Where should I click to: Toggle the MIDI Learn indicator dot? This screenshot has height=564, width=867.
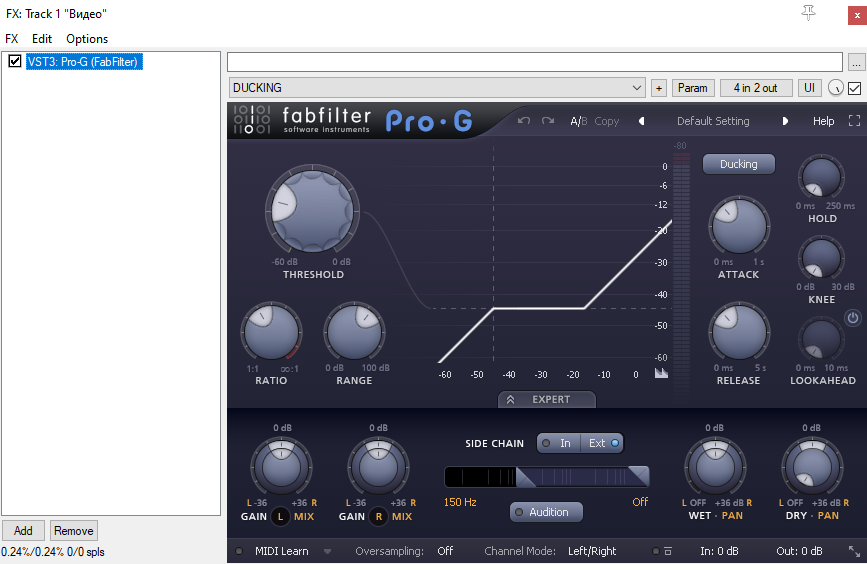239,551
